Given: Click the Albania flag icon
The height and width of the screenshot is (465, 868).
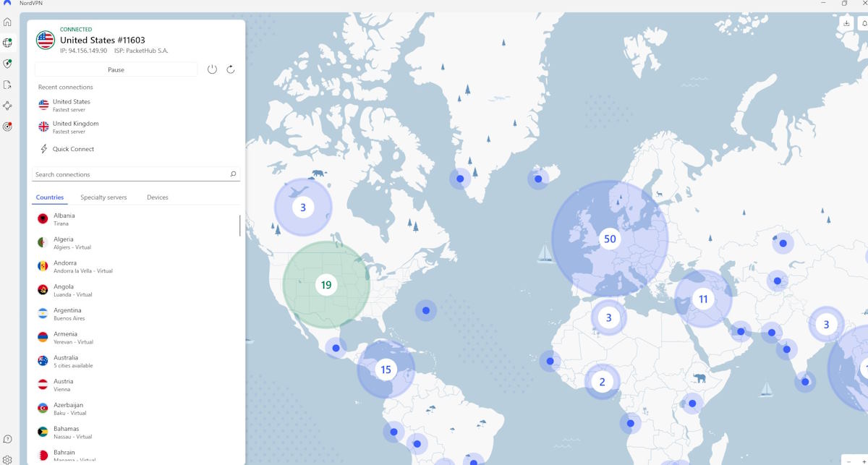Looking at the screenshot, I should [43, 218].
